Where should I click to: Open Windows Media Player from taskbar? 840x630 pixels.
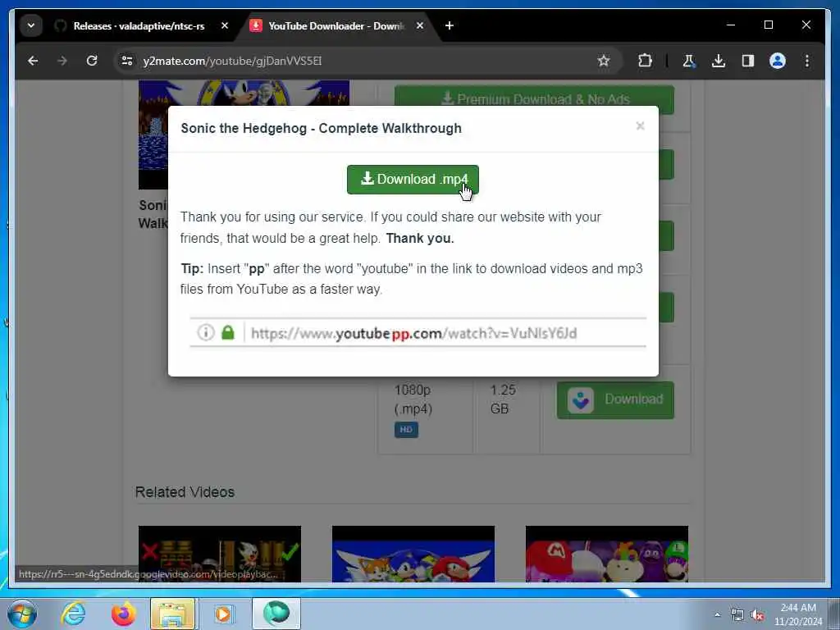click(x=223, y=614)
